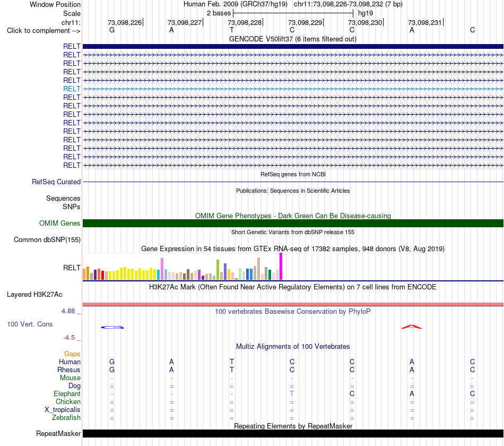Image resolution: width=504 pixels, height=446 pixels.
Task: Open 'Publications: Sequences in Scientific Articles' title
Action: (293, 191)
